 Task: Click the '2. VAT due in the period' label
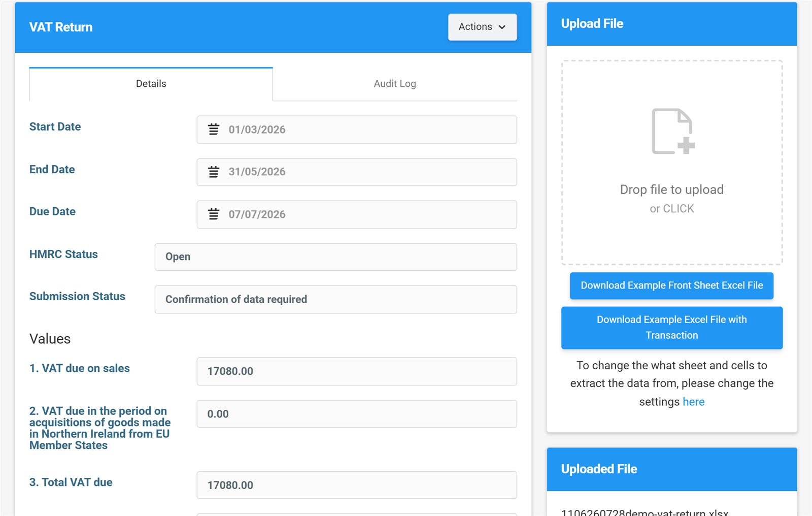pyautogui.click(x=100, y=428)
